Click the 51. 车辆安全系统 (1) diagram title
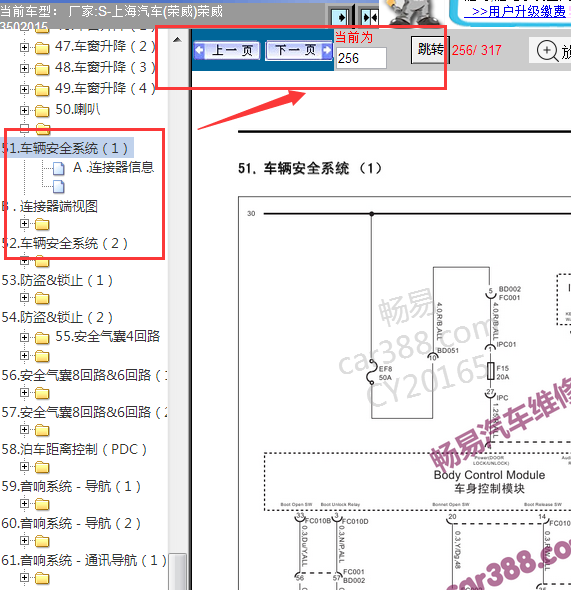The image size is (571, 590). coord(310,168)
